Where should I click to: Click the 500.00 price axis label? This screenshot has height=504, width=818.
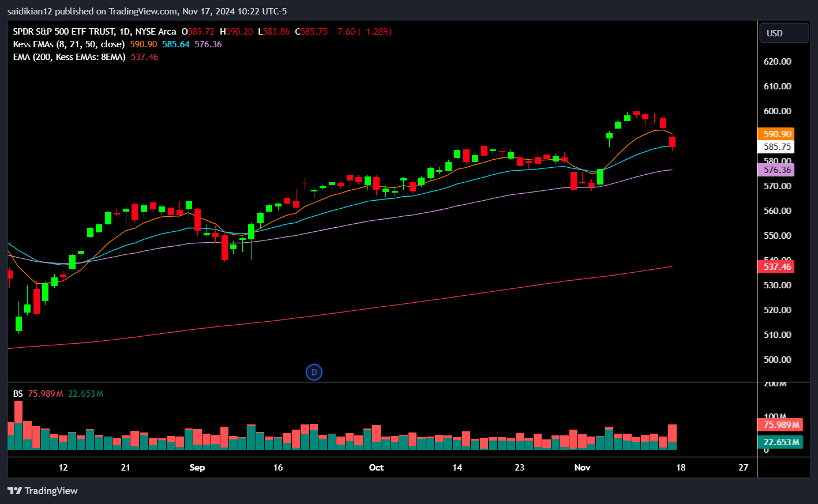(x=777, y=359)
